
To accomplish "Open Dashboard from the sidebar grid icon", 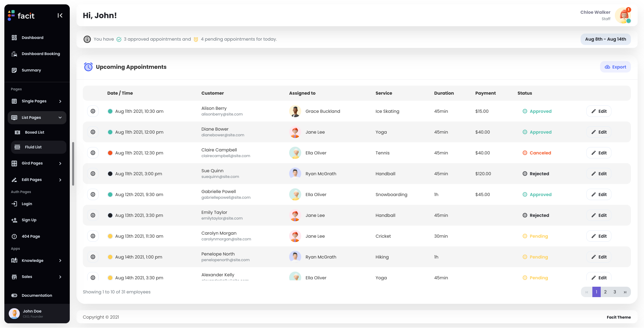I will 14,37.
